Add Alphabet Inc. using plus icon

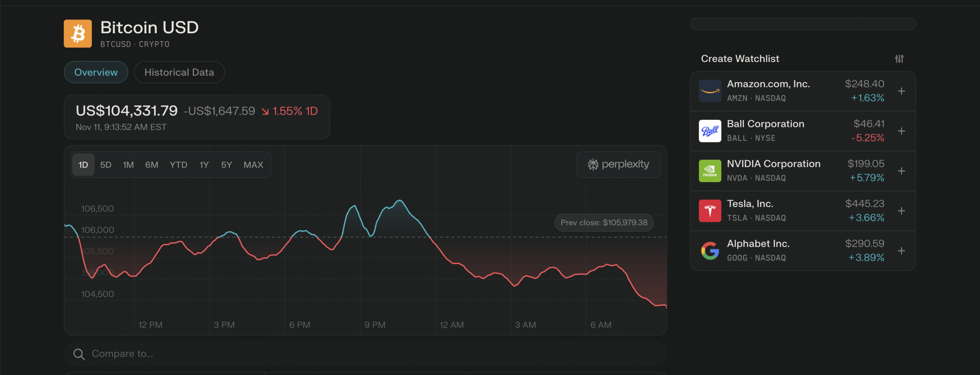click(x=902, y=251)
